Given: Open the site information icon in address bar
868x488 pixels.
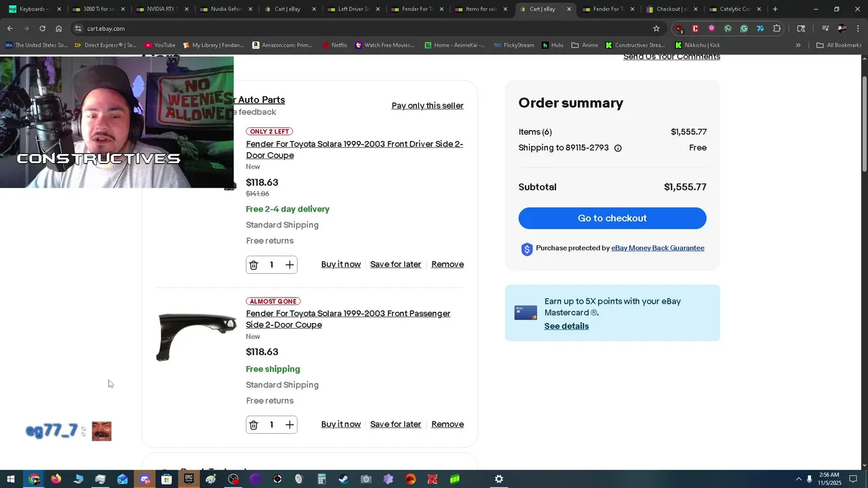Looking at the screenshot, I should [78, 28].
